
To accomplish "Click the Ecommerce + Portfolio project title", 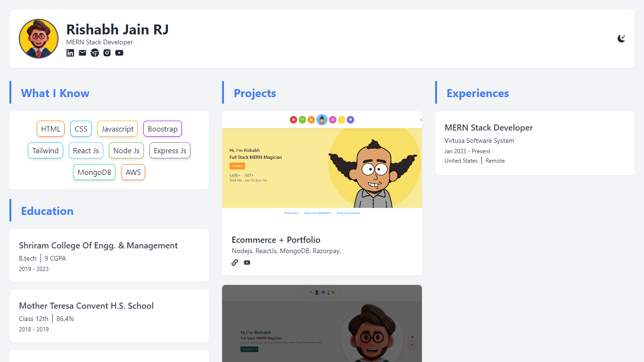I will 276,239.
